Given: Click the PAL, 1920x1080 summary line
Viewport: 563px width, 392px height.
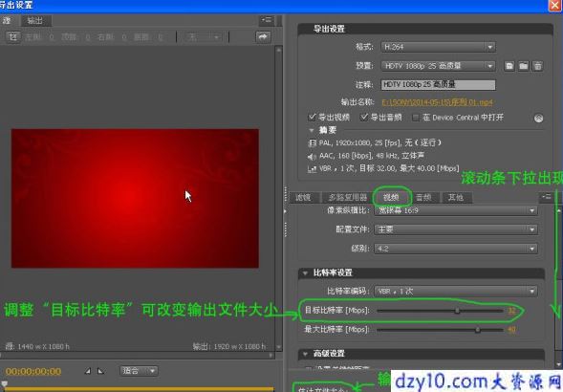Looking at the screenshot, I should pyautogui.click(x=375, y=143).
